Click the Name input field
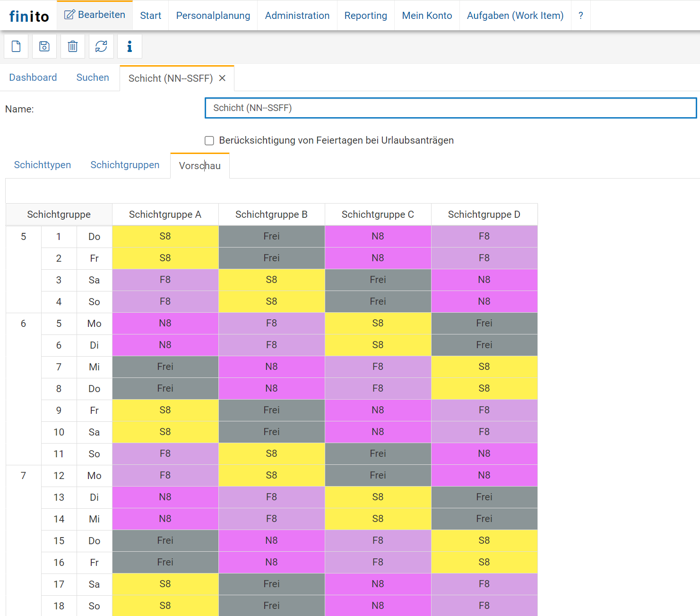 pos(450,108)
